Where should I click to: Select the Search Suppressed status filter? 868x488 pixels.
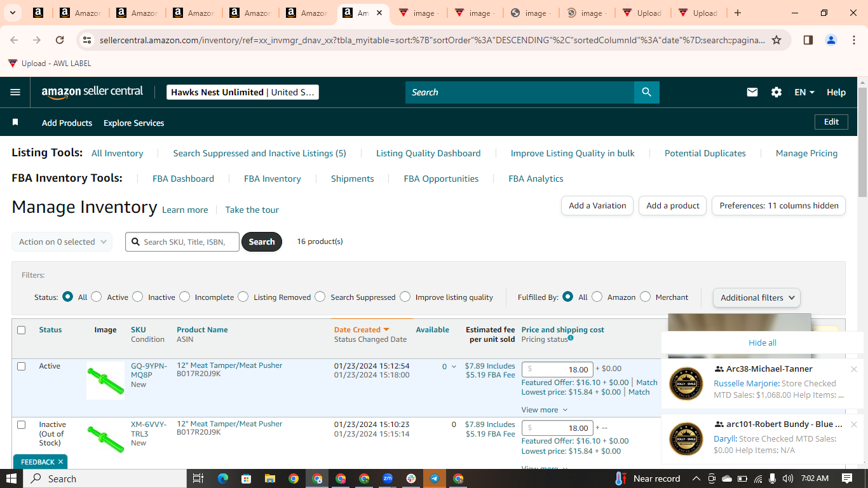(320, 297)
